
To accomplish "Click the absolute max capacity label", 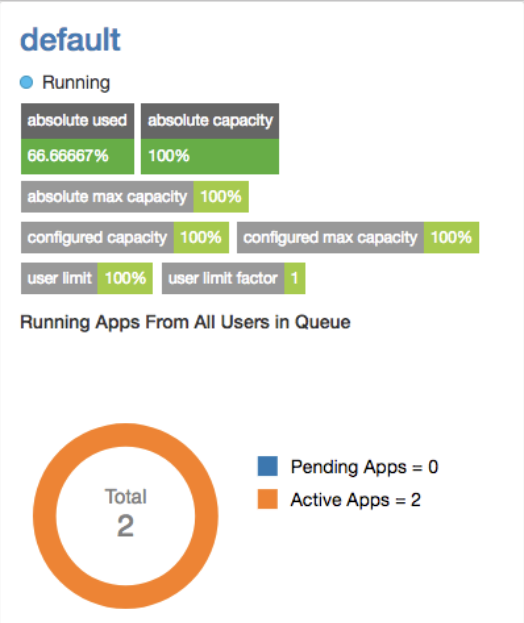I will click(107, 197).
